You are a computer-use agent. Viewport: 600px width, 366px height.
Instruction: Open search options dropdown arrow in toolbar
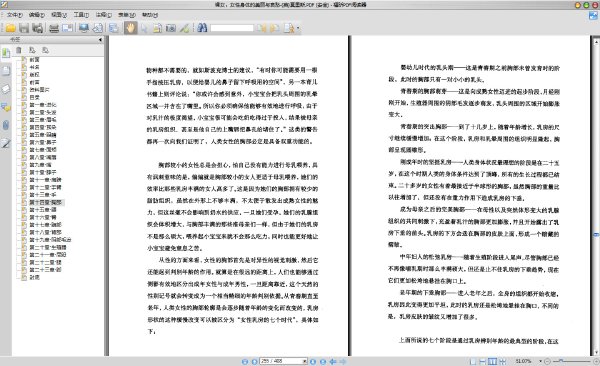pyautogui.click(x=298, y=28)
